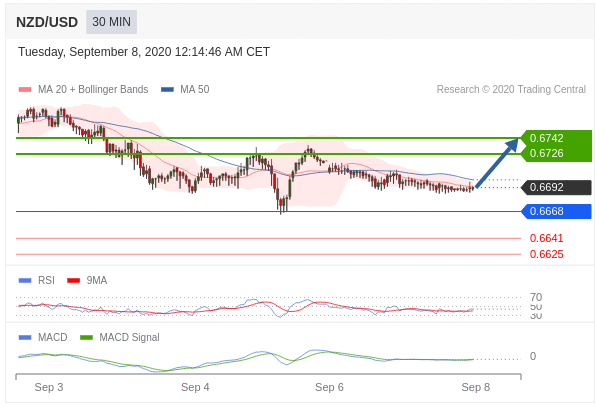Click the Sep 3 date marker
Viewport: 596px width, 408px height.
(x=49, y=387)
